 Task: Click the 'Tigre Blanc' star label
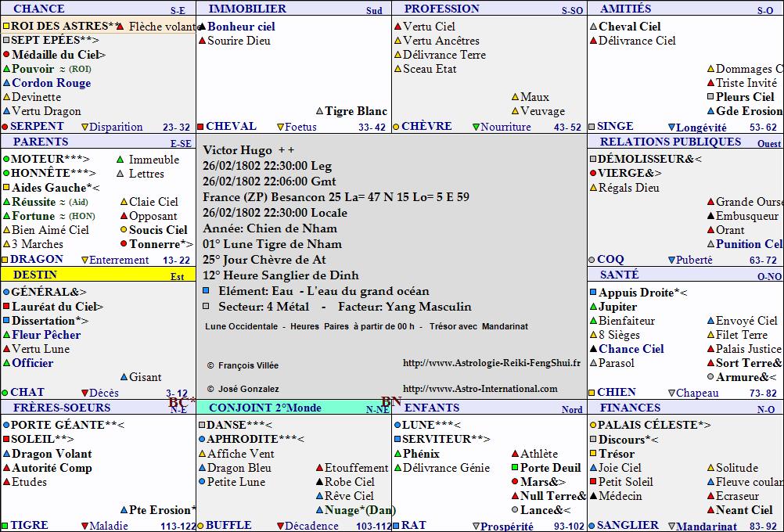pos(356,111)
